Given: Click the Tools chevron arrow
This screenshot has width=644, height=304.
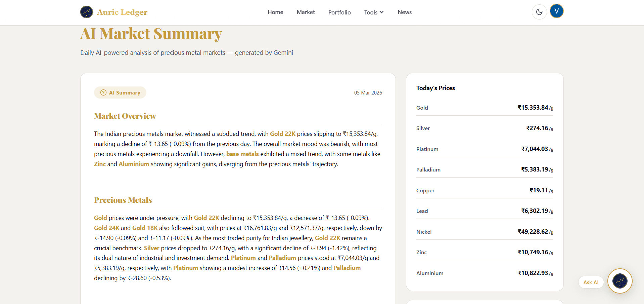Looking at the screenshot, I should click(381, 12).
